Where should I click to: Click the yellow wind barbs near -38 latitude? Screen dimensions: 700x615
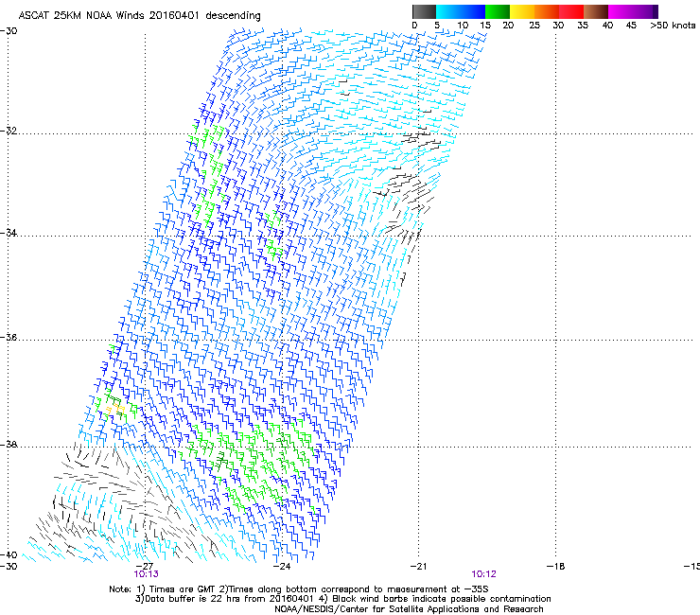tap(115, 409)
